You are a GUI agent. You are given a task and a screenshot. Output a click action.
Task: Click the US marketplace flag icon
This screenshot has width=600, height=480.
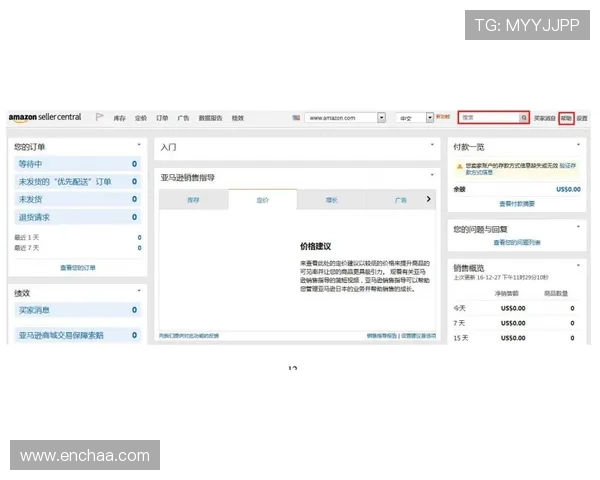tap(296, 118)
